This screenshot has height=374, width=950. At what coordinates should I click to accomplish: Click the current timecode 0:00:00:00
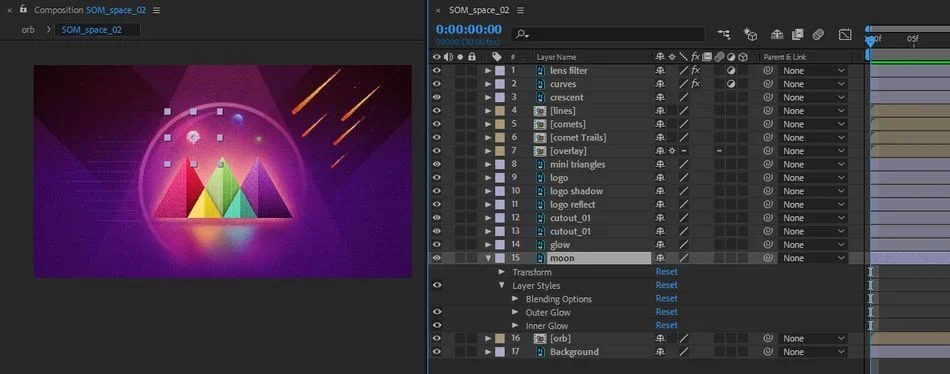coord(469,29)
